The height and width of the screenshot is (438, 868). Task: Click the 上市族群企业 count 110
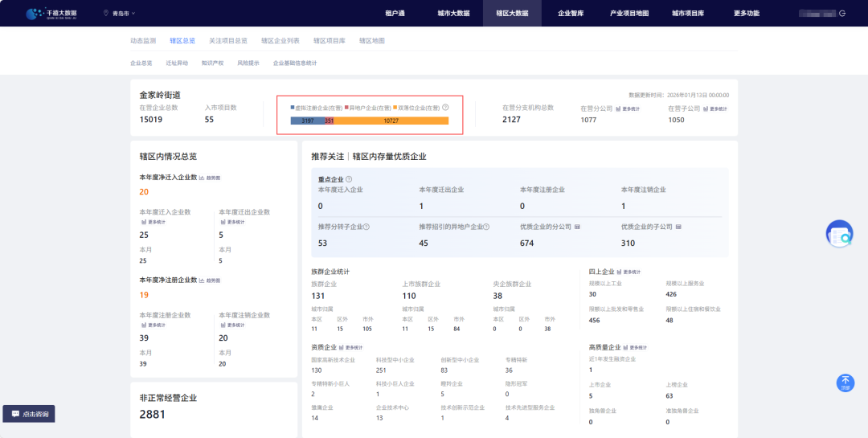(409, 297)
